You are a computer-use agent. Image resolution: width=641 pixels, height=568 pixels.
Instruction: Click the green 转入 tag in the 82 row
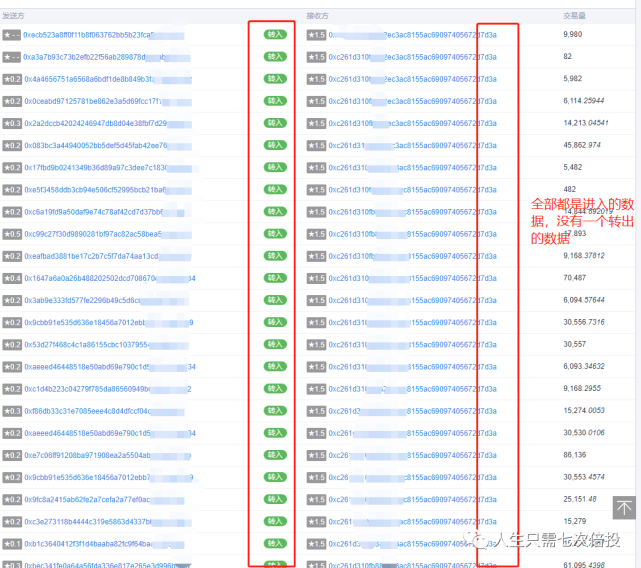275,56
